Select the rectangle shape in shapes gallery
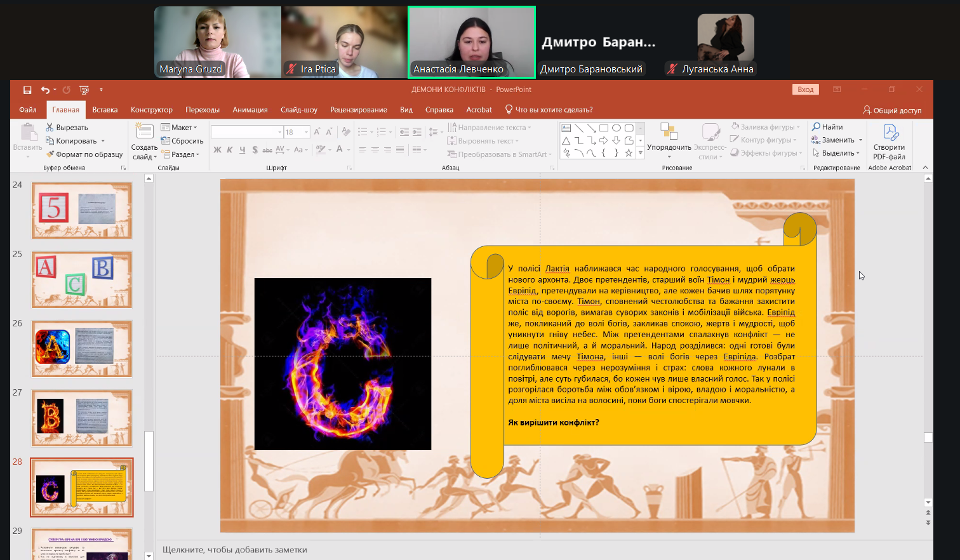 [604, 128]
